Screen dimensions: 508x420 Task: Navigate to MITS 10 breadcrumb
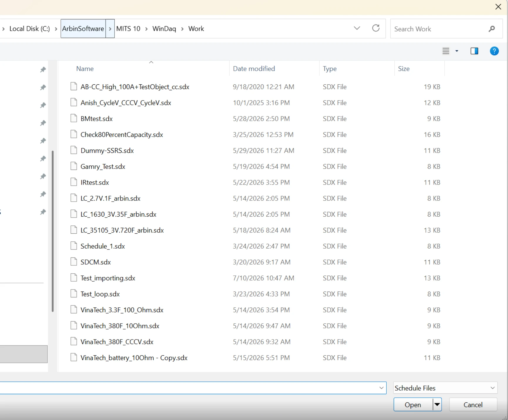[x=128, y=29]
